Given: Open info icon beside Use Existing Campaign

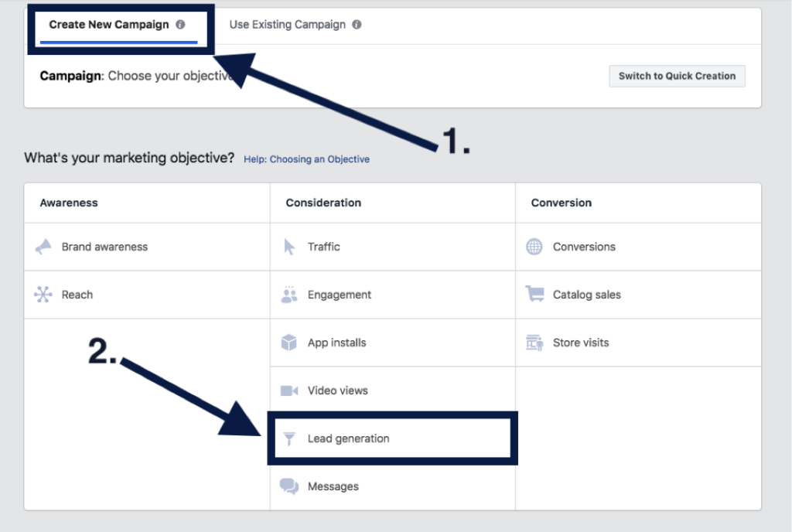Looking at the screenshot, I should 357,25.
